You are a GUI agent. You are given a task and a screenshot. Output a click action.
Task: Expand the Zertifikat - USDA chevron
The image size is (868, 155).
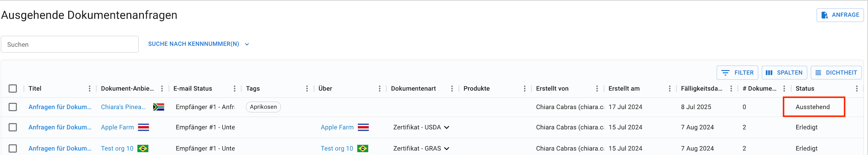tap(447, 127)
